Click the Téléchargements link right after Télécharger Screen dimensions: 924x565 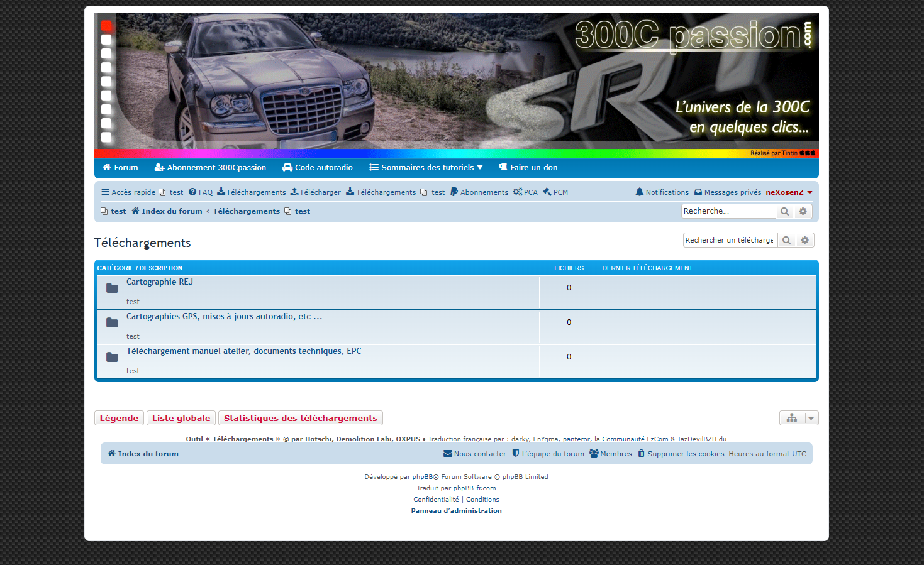[381, 192]
